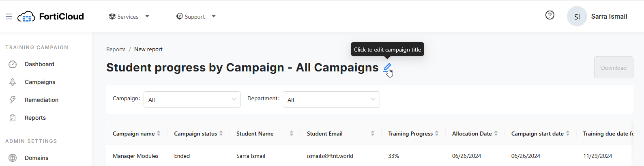The height and width of the screenshot is (166, 644).
Task: Sort table by Allocation Date
Action: pyautogui.click(x=496, y=134)
